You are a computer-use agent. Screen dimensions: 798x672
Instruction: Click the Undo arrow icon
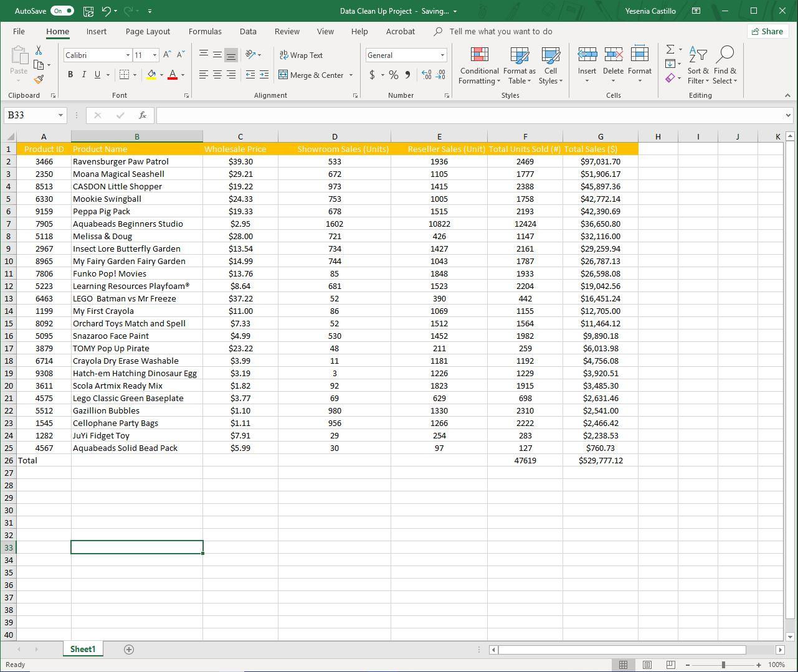tap(107, 11)
